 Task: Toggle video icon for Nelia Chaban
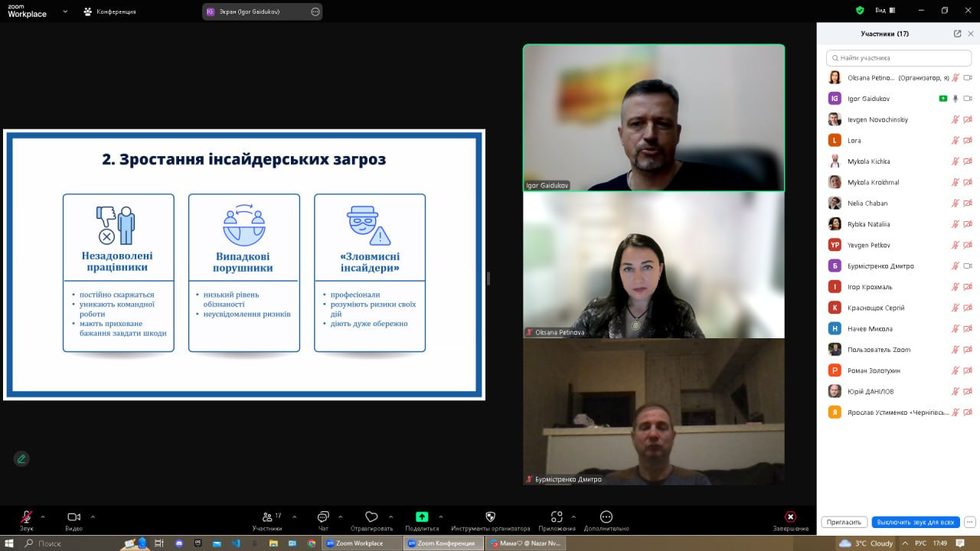[968, 204]
